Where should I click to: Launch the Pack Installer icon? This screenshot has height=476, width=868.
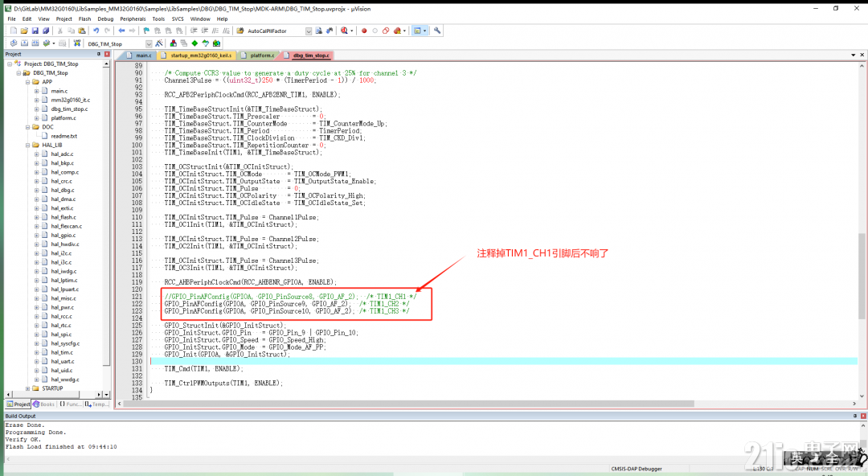216,43
